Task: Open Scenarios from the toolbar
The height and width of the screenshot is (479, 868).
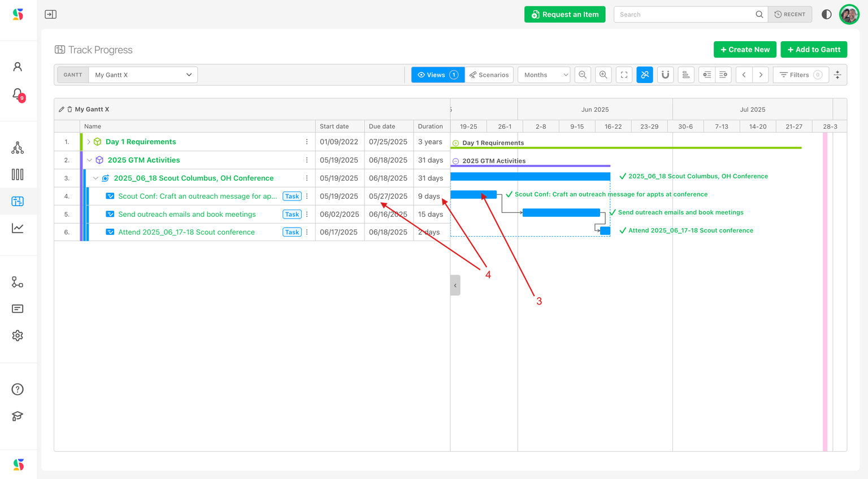Action: coord(489,75)
